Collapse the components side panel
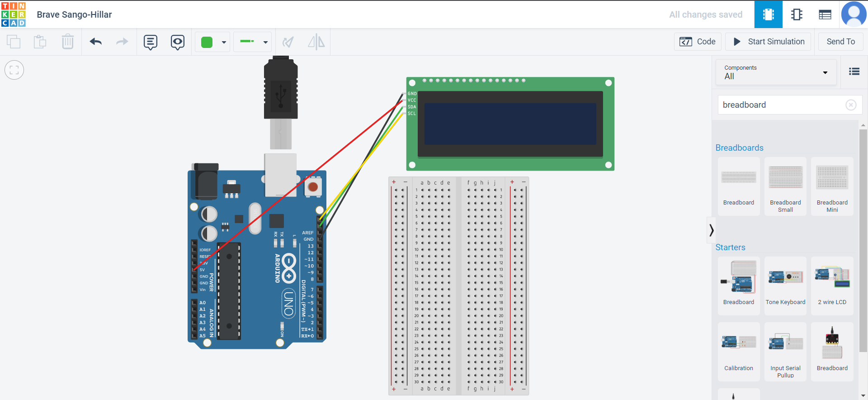This screenshot has width=868, height=400. (x=711, y=230)
